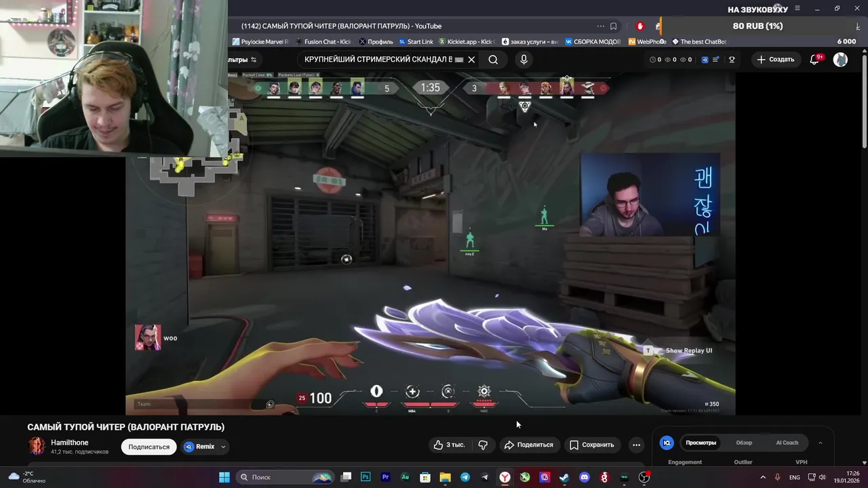
Task: Clear the YouTube search query
Action: tap(471, 60)
